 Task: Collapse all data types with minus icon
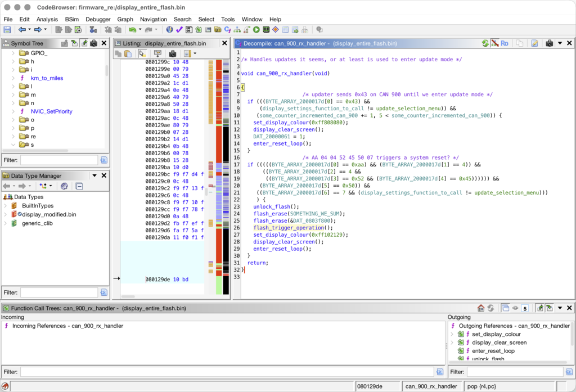(x=79, y=186)
